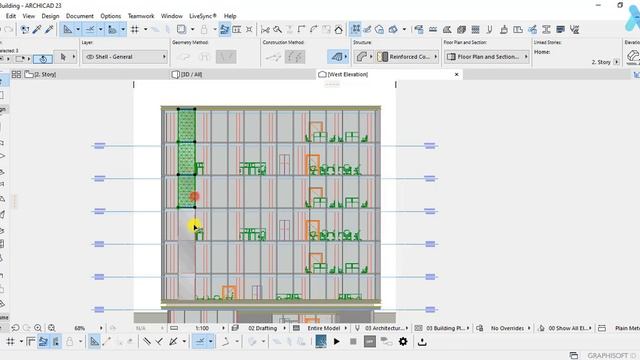Open Reinforced Concrete structure dropdown
Image resolution: width=640 pixels, height=360 pixels.
coord(407,57)
